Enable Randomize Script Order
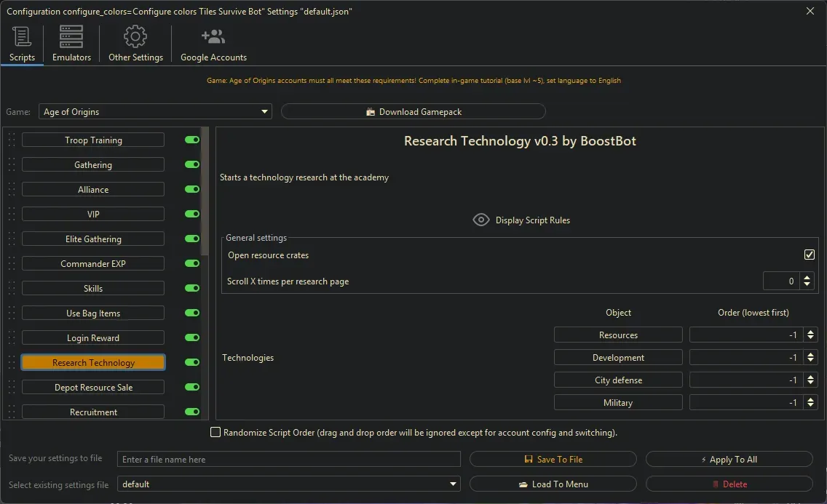The height and width of the screenshot is (504, 827). (215, 432)
